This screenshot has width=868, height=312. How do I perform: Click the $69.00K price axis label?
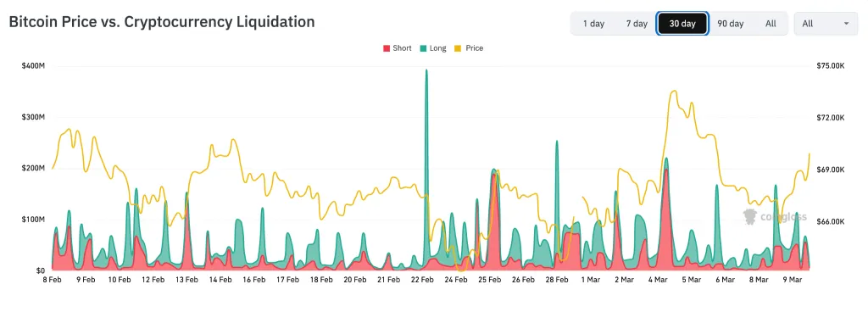pyautogui.click(x=831, y=170)
